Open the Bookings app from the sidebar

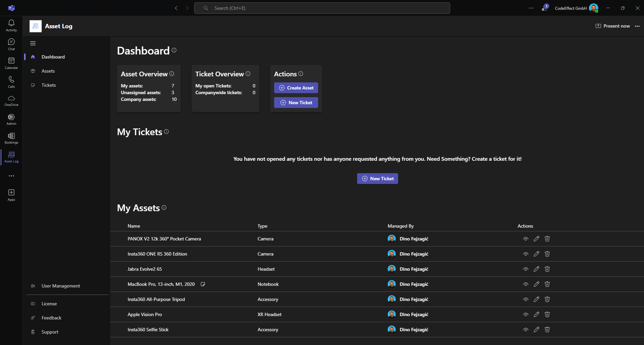(x=11, y=138)
